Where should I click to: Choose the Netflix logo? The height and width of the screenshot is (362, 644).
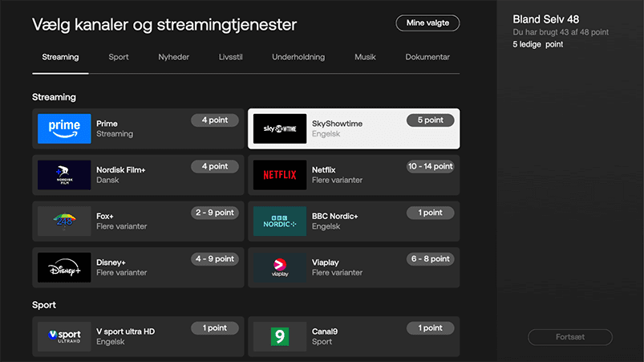280,175
